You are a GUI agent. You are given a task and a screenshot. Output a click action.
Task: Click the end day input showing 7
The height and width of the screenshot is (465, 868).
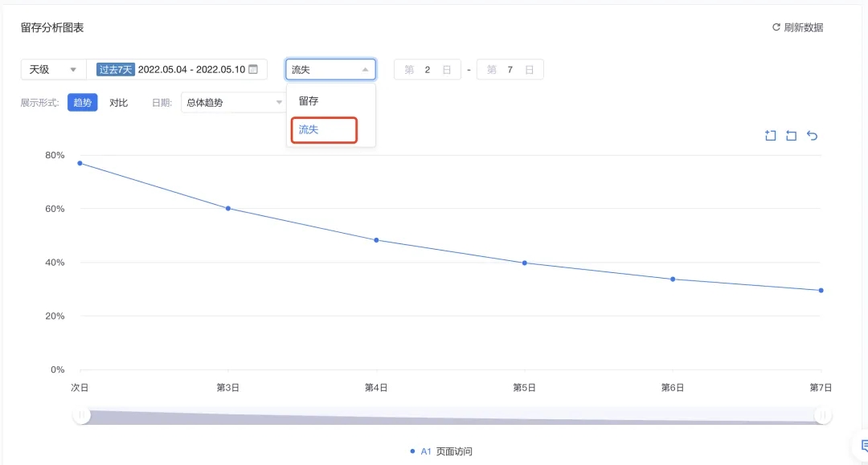510,70
